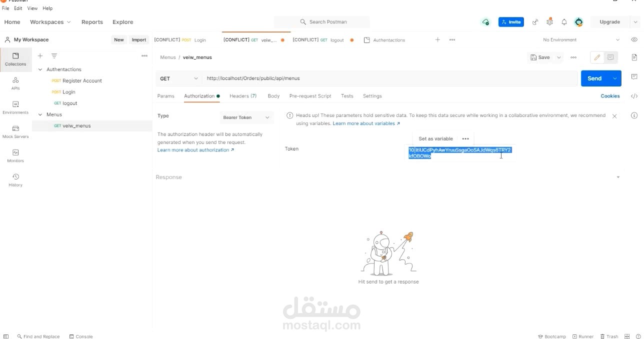Dismiss the Heads up warning banner

614,116
